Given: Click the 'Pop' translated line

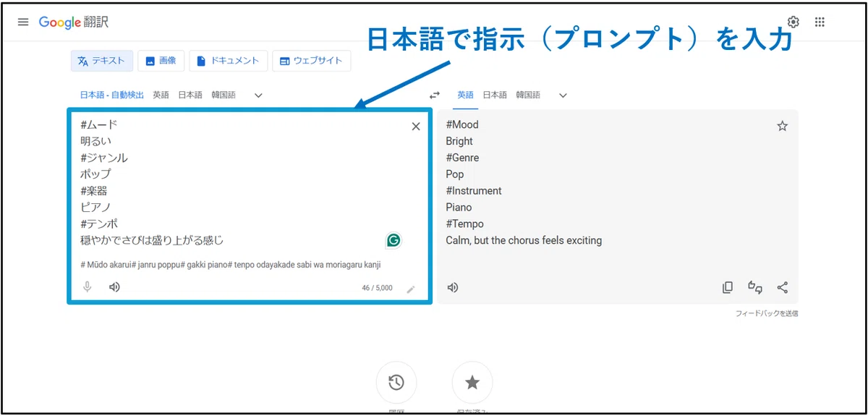Looking at the screenshot, I should point(455,174).
